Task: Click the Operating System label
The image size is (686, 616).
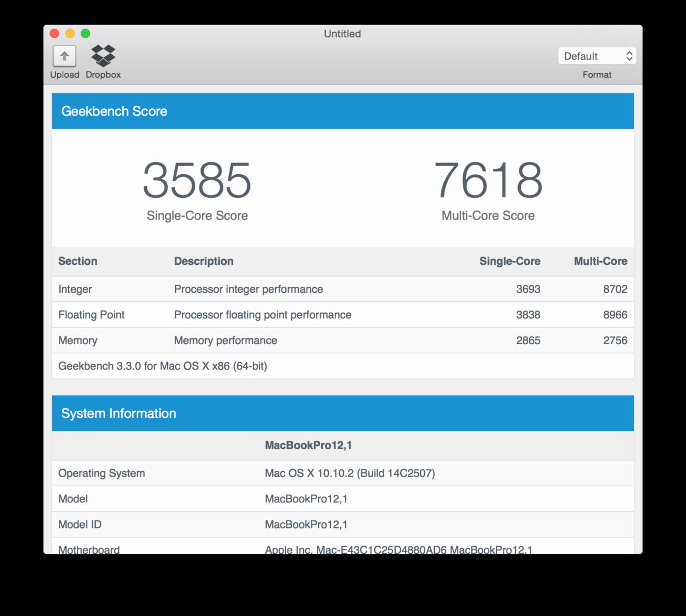Action: click(101, 473)
